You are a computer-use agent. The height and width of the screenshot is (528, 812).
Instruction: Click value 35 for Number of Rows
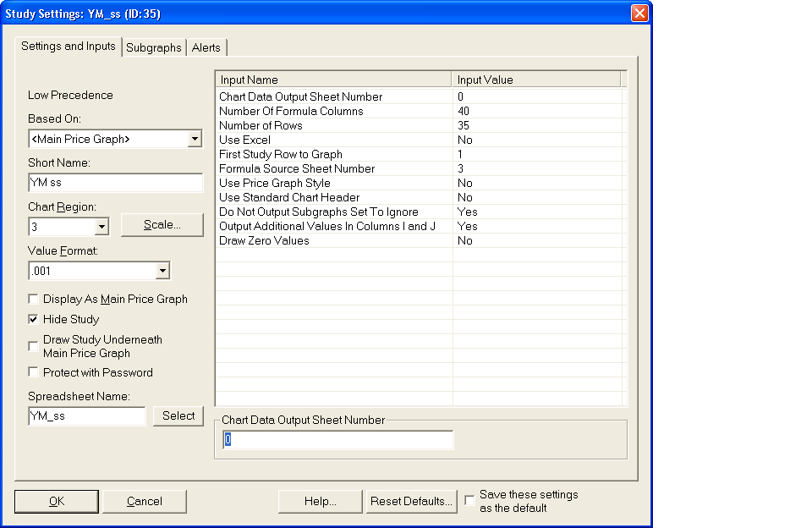[464, 126]
